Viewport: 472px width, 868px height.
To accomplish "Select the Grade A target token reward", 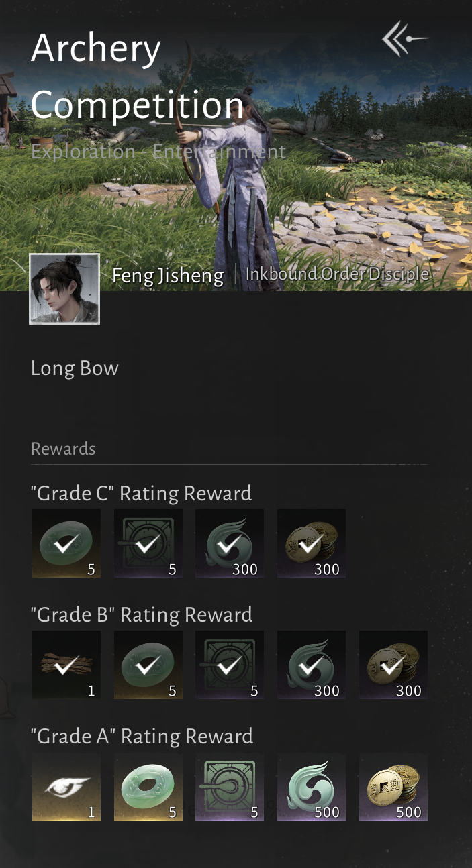I will tap(230, 787).
